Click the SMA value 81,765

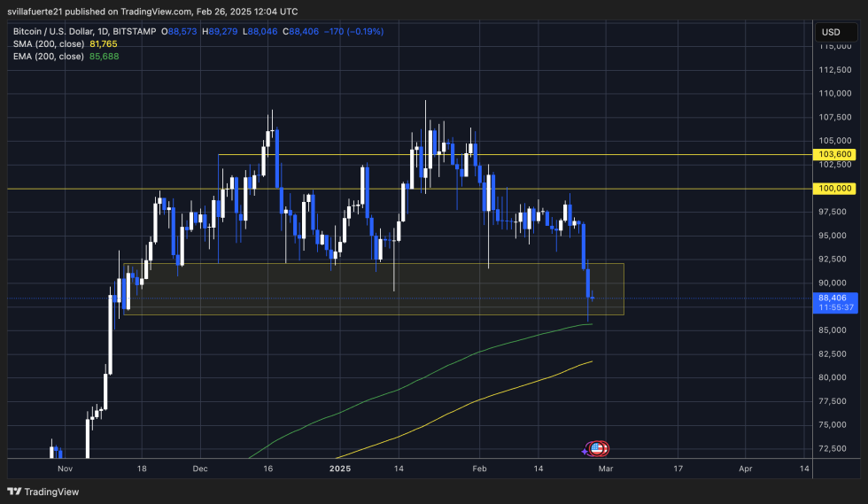(104, 44)
